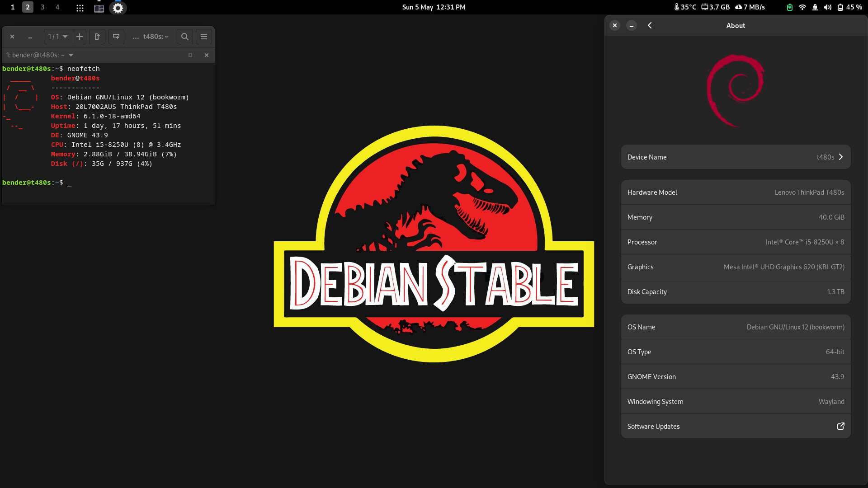Image resolution: width=868 pixels, height=488 pixels.
Task: Open the search icon in Tilix header
Action: [x=185, y=37]
